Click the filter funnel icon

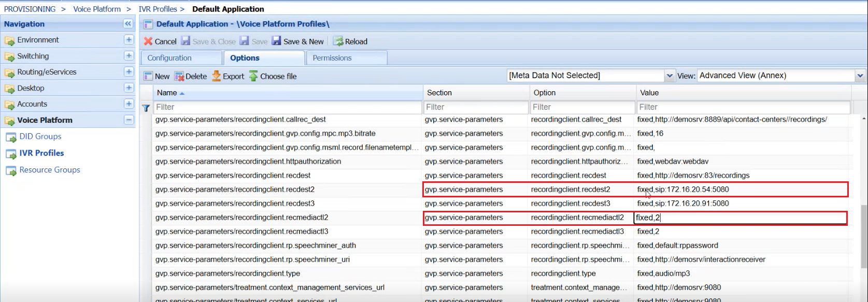pos(146,108)
